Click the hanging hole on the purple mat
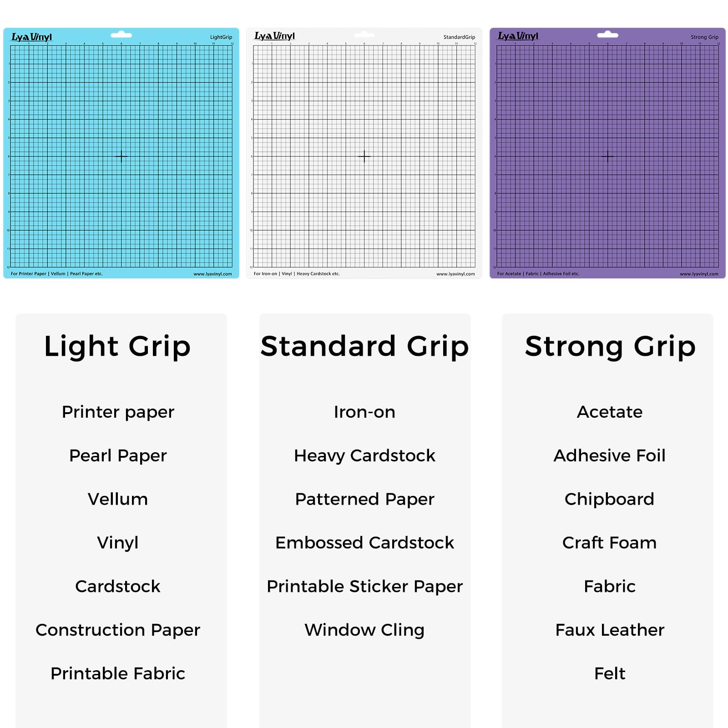 pos(607,35)
